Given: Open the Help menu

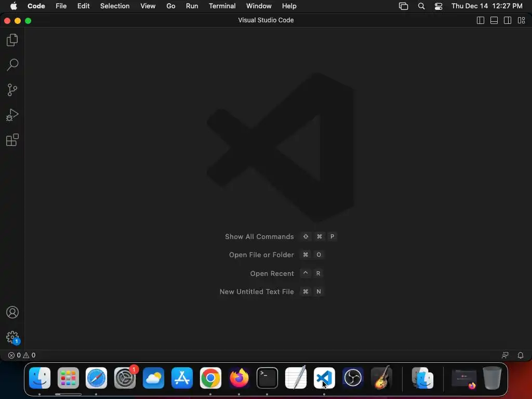Looking at the screenshot, I should (289, 6).
